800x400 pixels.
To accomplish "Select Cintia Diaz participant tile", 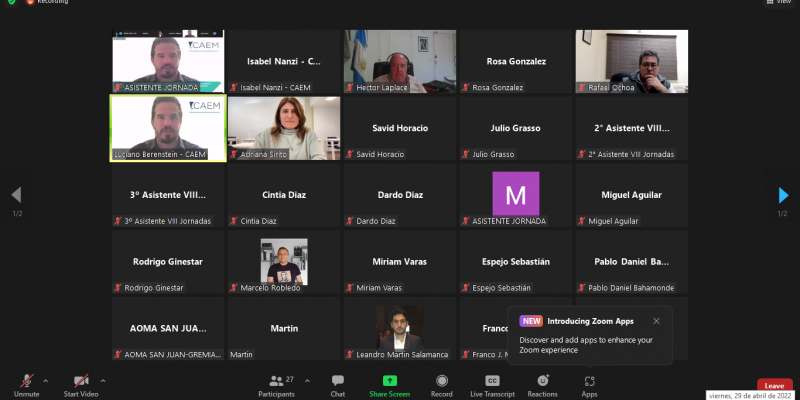I will click(284, 195).
